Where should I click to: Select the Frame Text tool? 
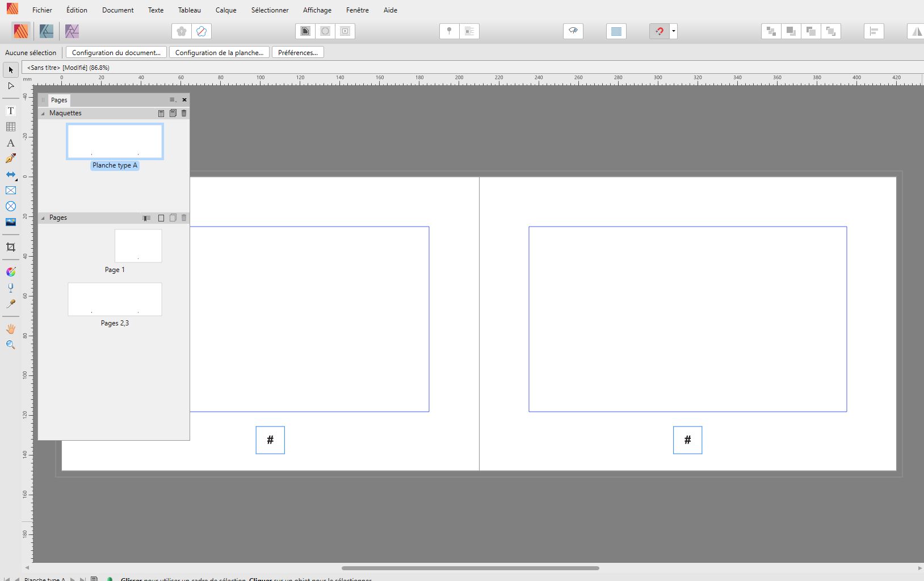(11, 111)
